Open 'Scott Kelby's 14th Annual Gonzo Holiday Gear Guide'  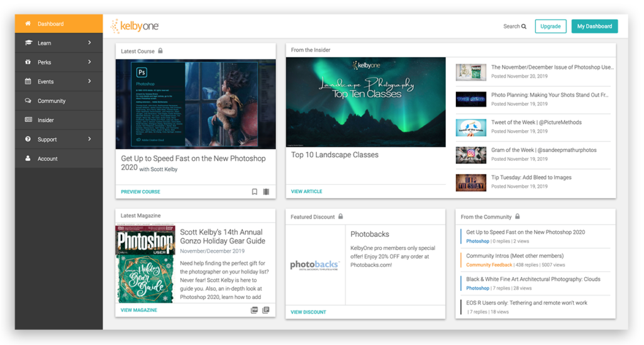(x=223, y=236)
